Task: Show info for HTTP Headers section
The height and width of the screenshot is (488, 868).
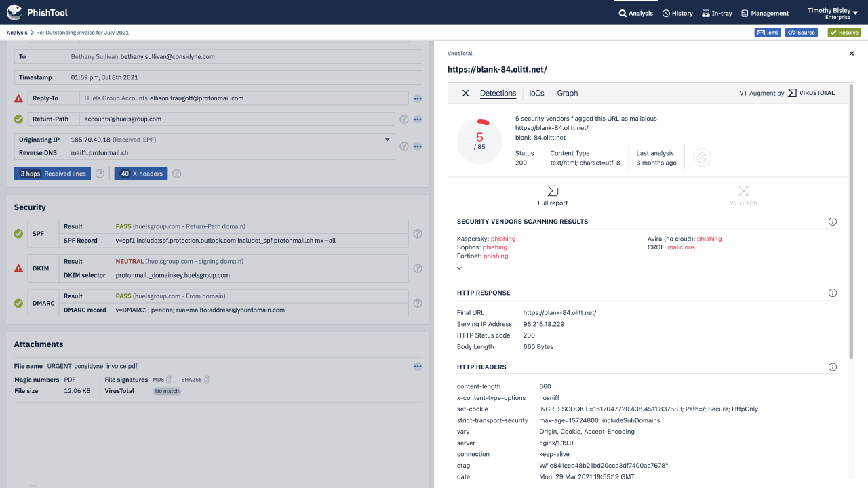Action: [833, 367]
